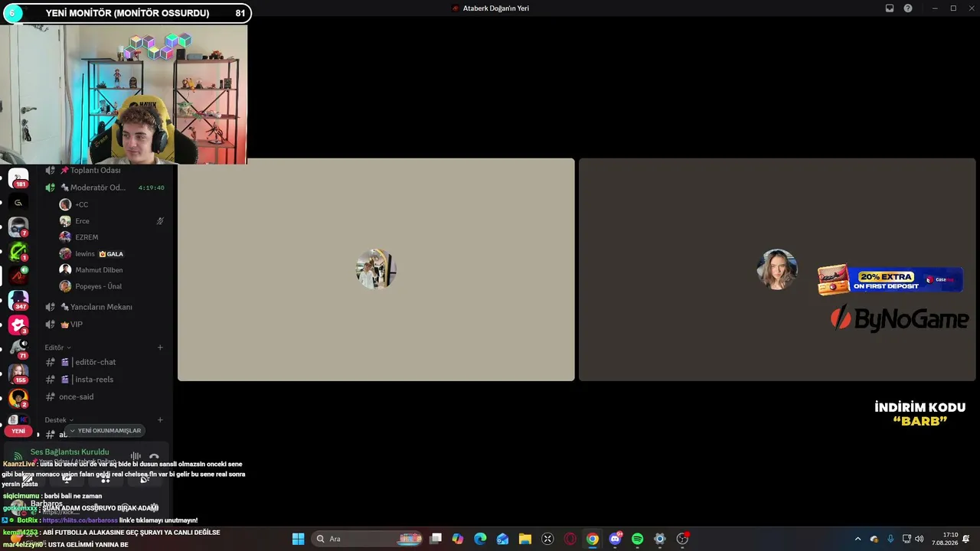
Task: Open the server icon with badge 7
Action: tap(18, 227)
